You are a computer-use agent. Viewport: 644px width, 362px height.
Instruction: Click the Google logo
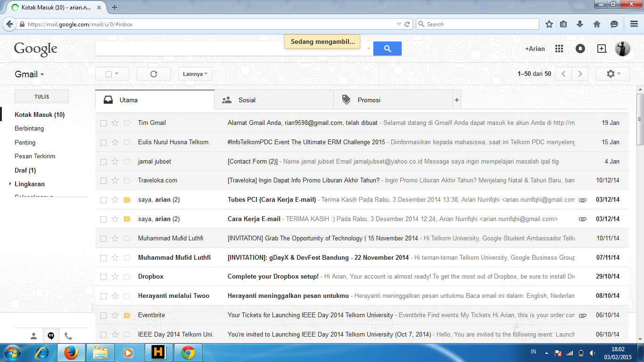(35, 49)
